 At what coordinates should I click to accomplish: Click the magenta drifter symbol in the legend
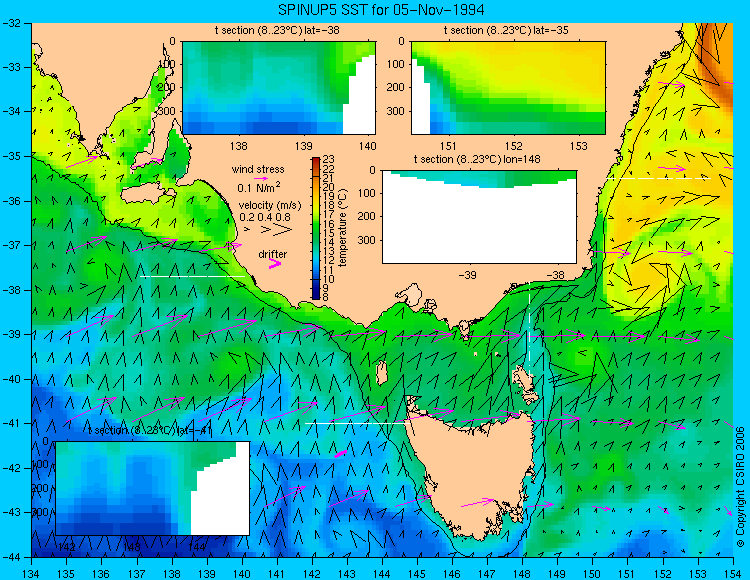pyautogui.click(x=275, y=264)
